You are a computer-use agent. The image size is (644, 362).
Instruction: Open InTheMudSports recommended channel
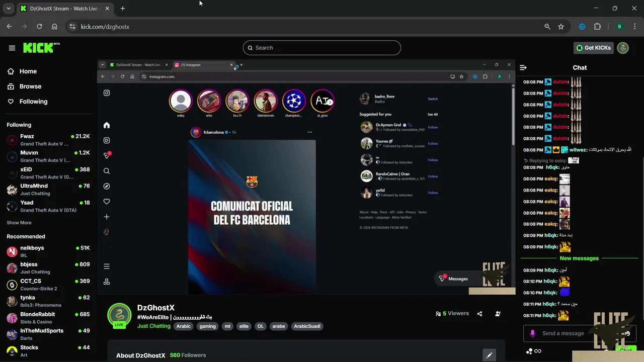click(x=49, y=334)
